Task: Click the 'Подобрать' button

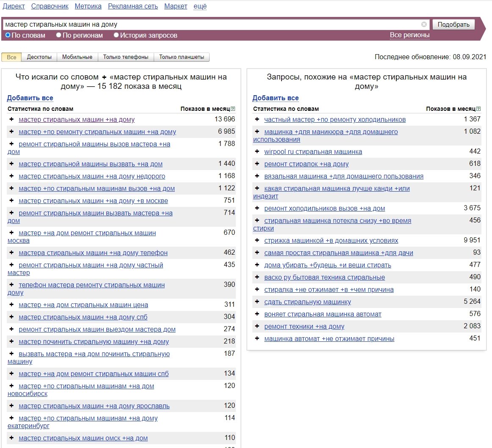Action: coord(453,25)
